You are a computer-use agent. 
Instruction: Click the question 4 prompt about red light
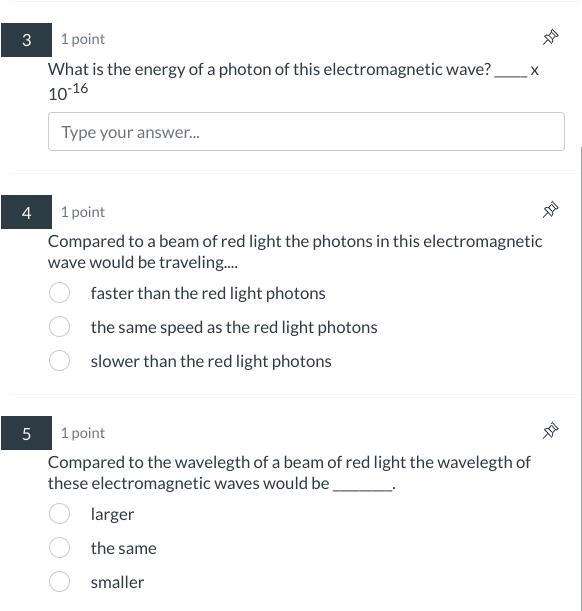point(295,252)
